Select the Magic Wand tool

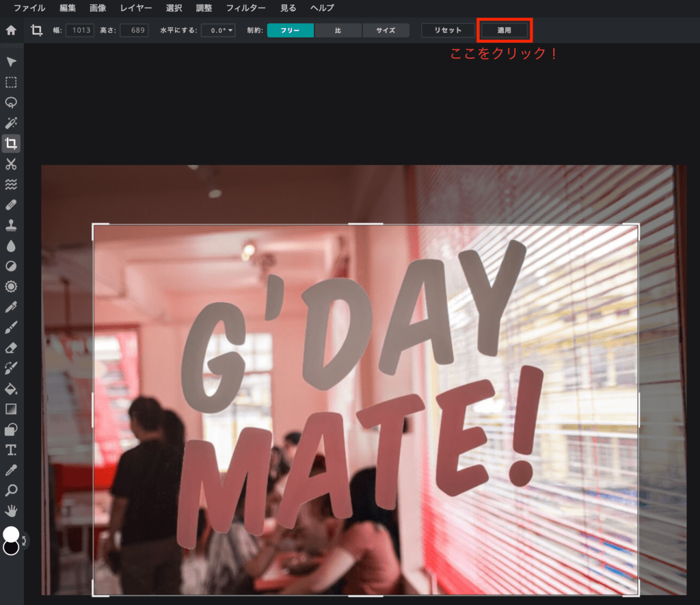[x=11, y=123]
